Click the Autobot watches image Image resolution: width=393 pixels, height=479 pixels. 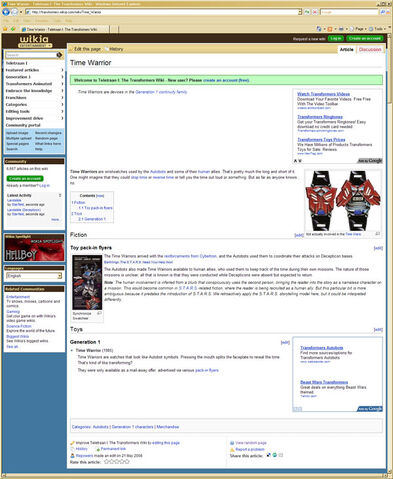[x=343, y=200]
